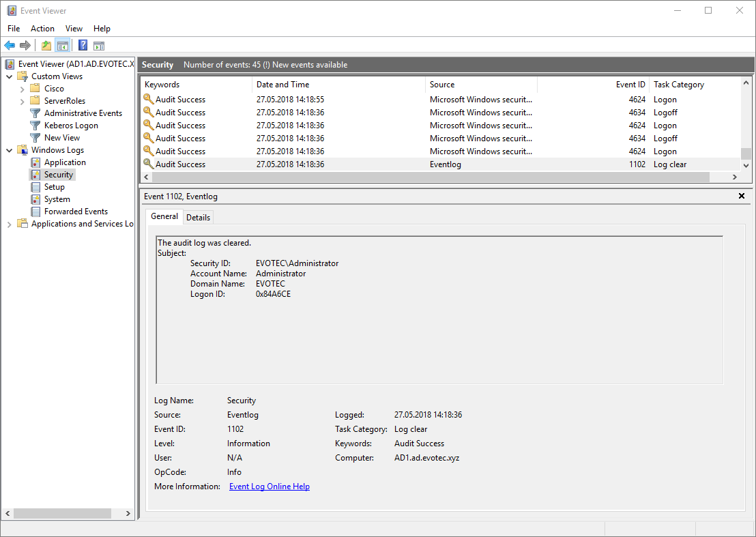The height and width of the screenshot is (537, 756).
Task: Close the event details pane
Action: click(741, 196)
